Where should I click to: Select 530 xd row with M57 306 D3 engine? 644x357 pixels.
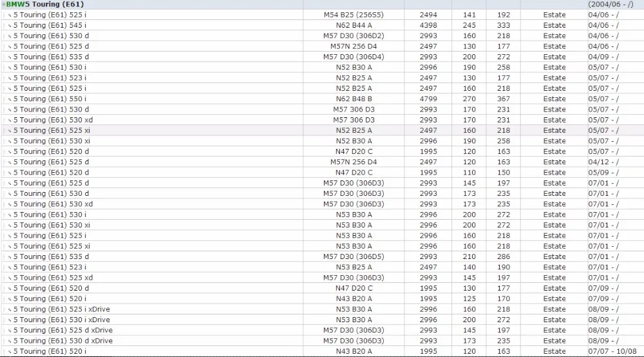322,120
